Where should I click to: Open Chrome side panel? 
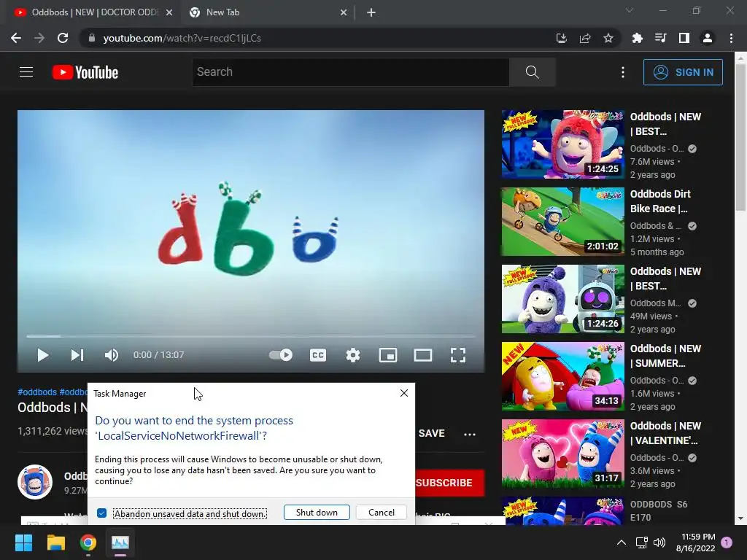[x=684, y=38]
